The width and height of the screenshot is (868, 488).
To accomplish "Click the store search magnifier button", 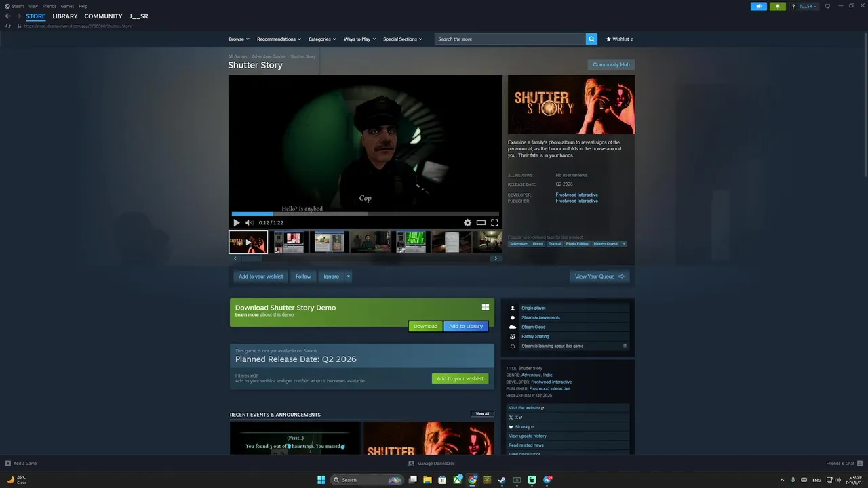I will point(591,39).
